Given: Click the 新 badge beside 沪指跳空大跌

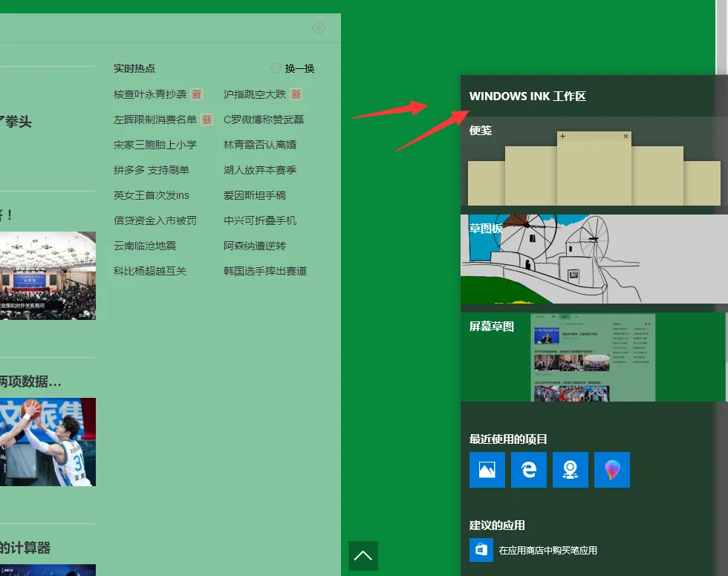Looking at the screenshot, I should coord(296,94).
